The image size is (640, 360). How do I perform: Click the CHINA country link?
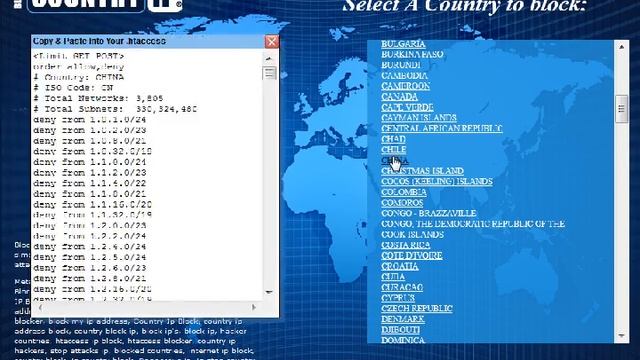coord(395,160)
